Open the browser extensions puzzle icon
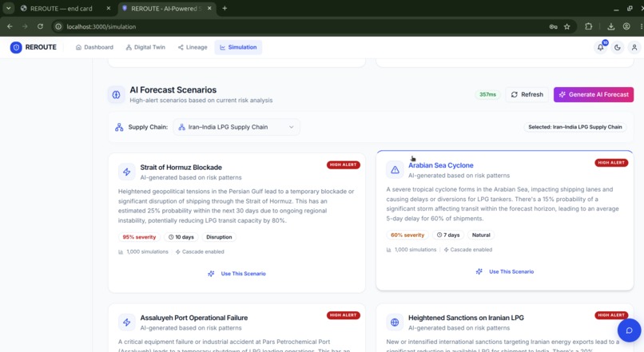 pyautogui.click(x=589, y=26)
